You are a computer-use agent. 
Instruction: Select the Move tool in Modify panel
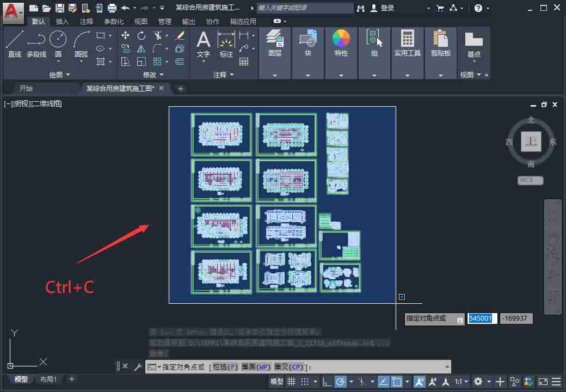125,35
